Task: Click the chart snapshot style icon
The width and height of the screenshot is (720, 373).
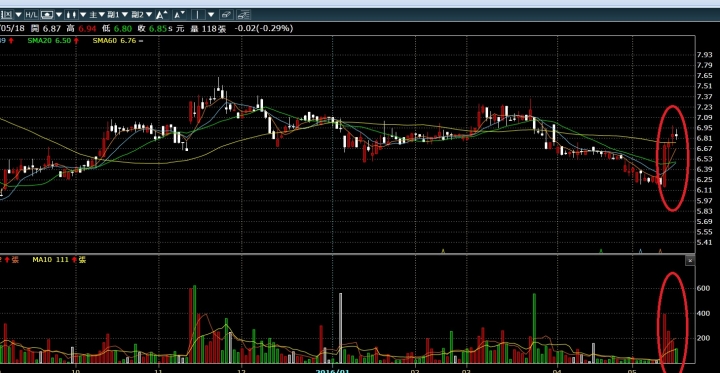Action: [x=47, y=15]
